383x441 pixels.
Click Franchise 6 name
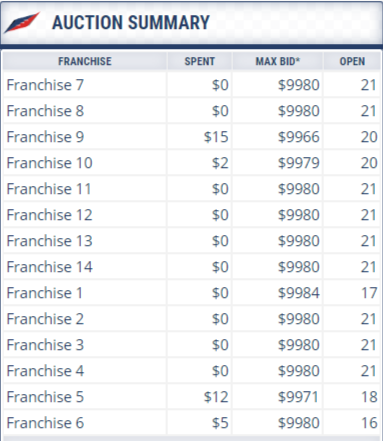click(x=45, y=423)
